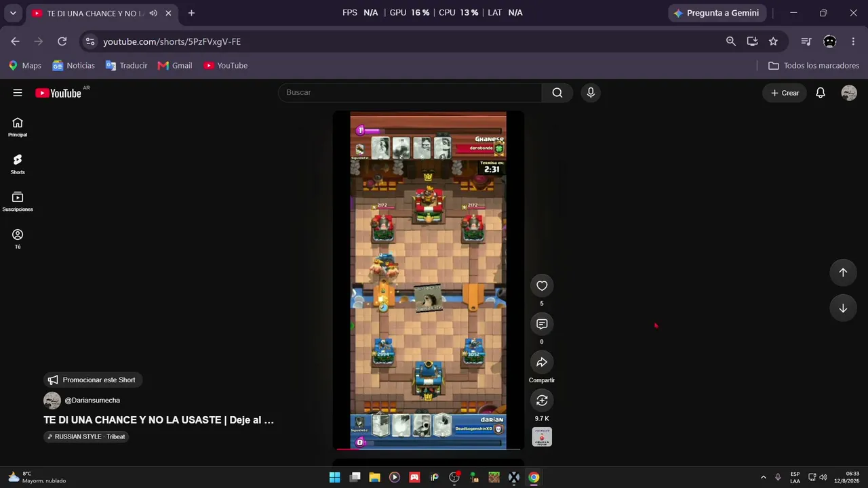Close the YouTube browser tab

pyautogui.click(x=168, y=13)
